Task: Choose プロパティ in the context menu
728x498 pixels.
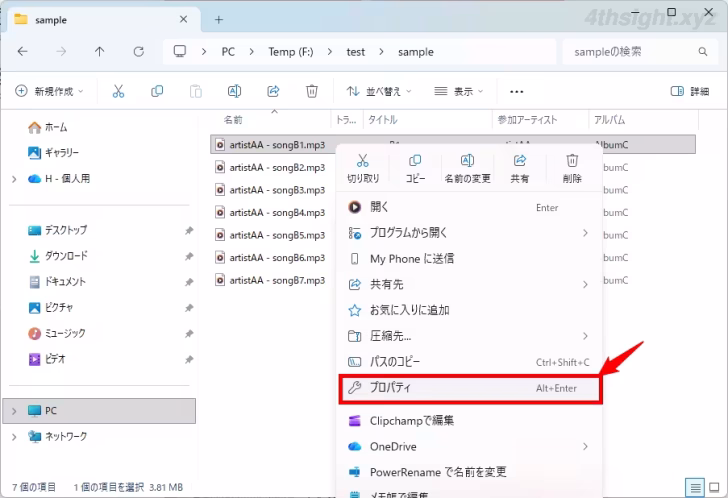Action: point(470,388)
